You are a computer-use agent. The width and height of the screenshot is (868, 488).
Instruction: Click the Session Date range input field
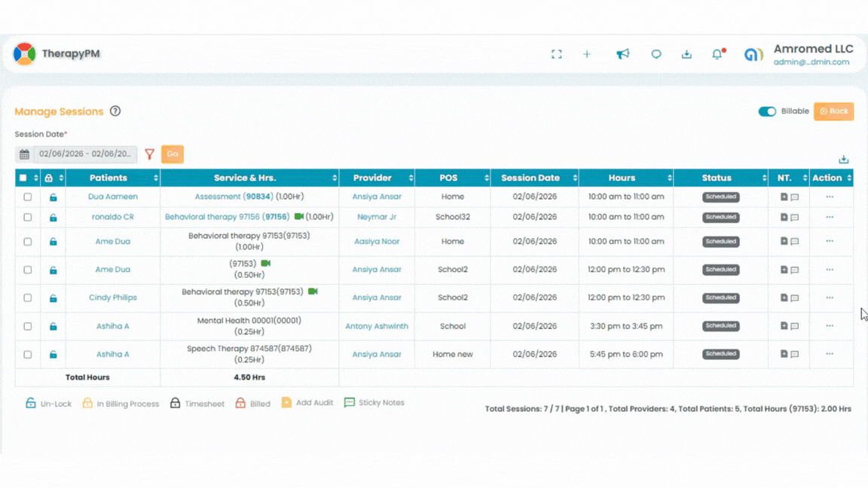85,154
